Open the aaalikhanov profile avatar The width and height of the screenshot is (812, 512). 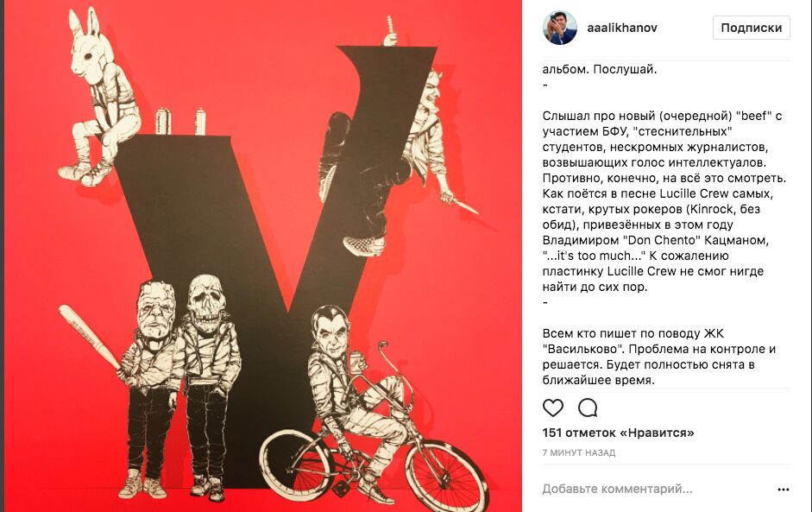[x=560, y=28]
